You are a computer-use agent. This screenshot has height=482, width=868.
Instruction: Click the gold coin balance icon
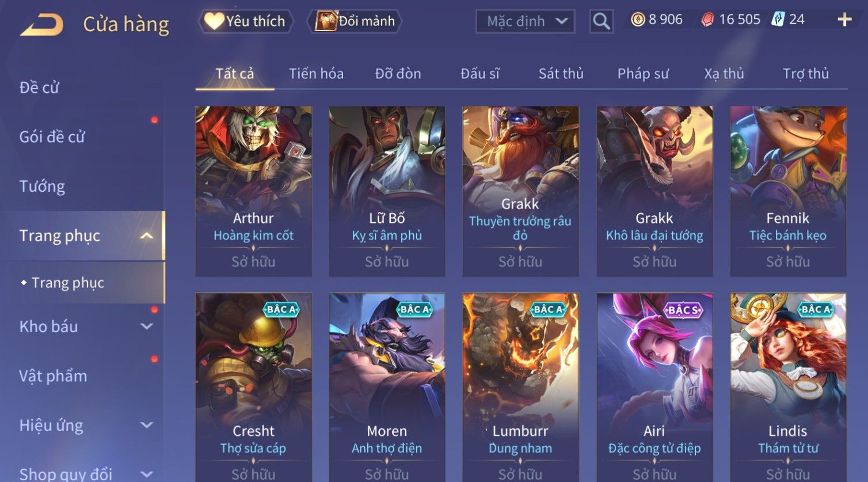pyautogui.click(x=638, y=20)
